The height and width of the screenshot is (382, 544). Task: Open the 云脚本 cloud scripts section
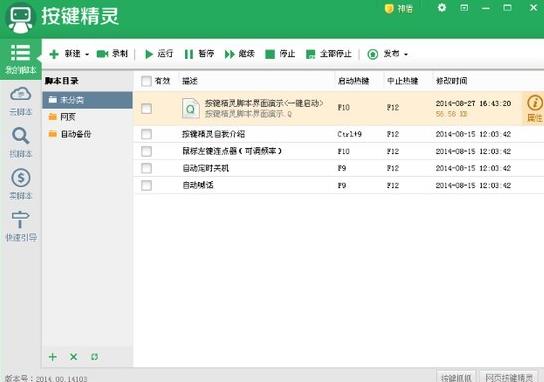(20, 101)
